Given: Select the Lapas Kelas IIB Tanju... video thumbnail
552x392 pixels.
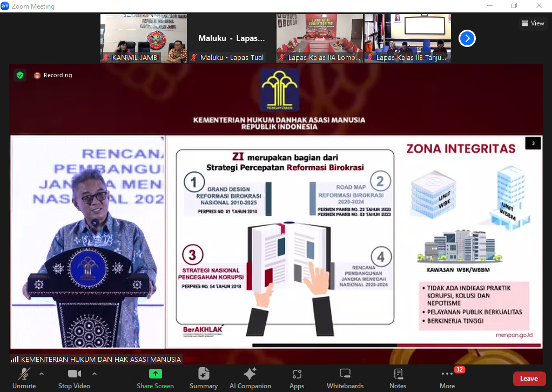Looking at the screenshot, I should click(408, 38).
